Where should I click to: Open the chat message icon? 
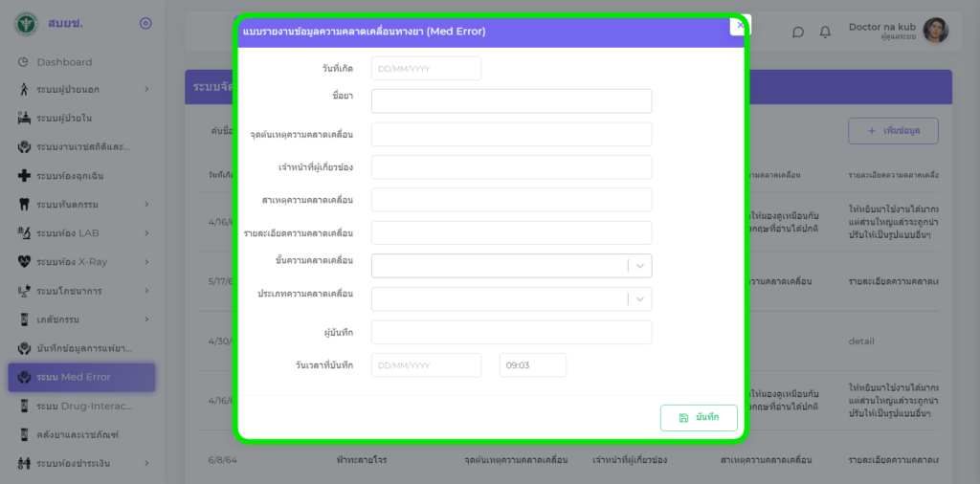point(798,32)
